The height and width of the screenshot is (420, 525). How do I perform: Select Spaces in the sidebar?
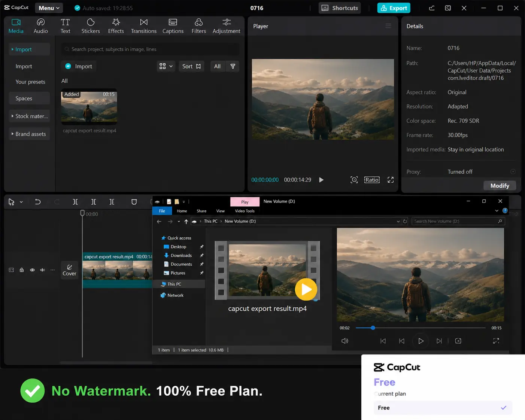pos(29,98)
